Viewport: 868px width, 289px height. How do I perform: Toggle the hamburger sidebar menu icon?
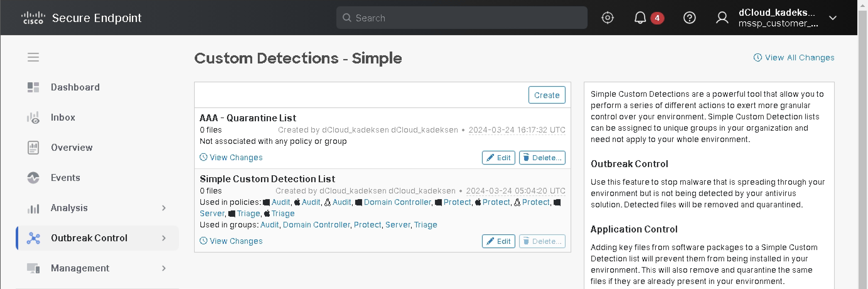pyautogui.click(x=33, y=57)
